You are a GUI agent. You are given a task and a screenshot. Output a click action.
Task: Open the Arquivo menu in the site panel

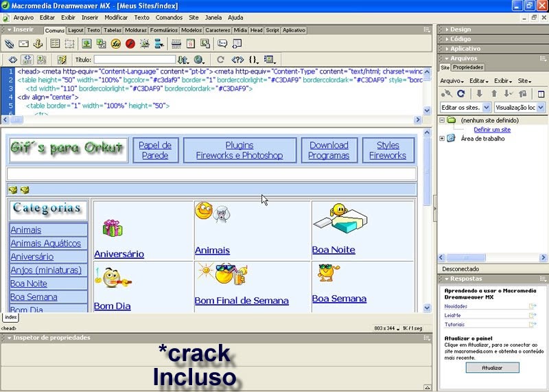point(452,81)
